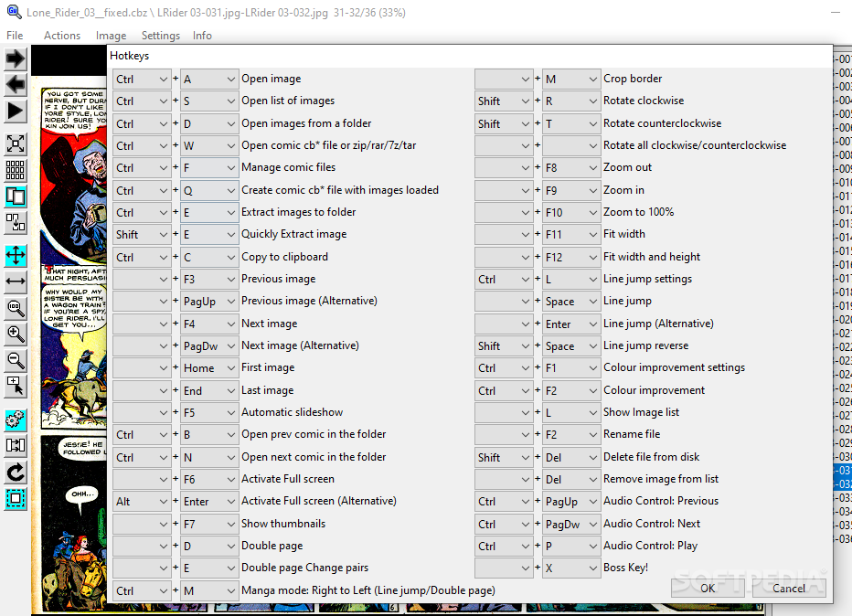Open the Image menu
The width and height of the screenshot is (852, 616).
point(111,36)
